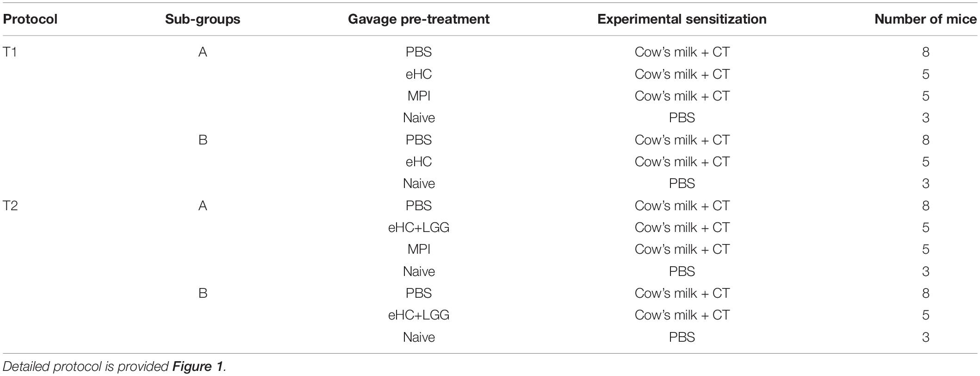The width and height of the screenshot is (980, 376).
Task: Click the MPI cell in T2 group
Action: tap(419, 249)
